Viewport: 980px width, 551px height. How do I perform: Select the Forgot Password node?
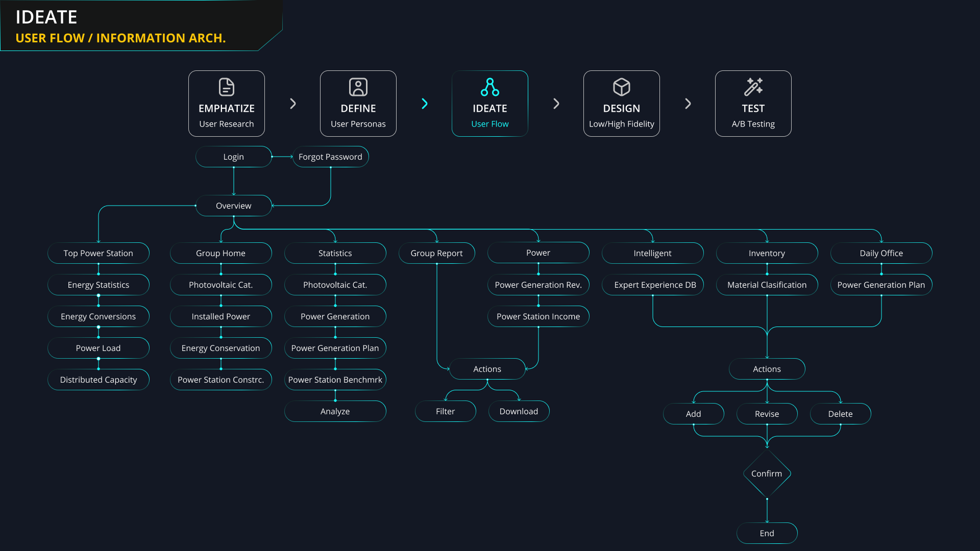pos(330,157)
